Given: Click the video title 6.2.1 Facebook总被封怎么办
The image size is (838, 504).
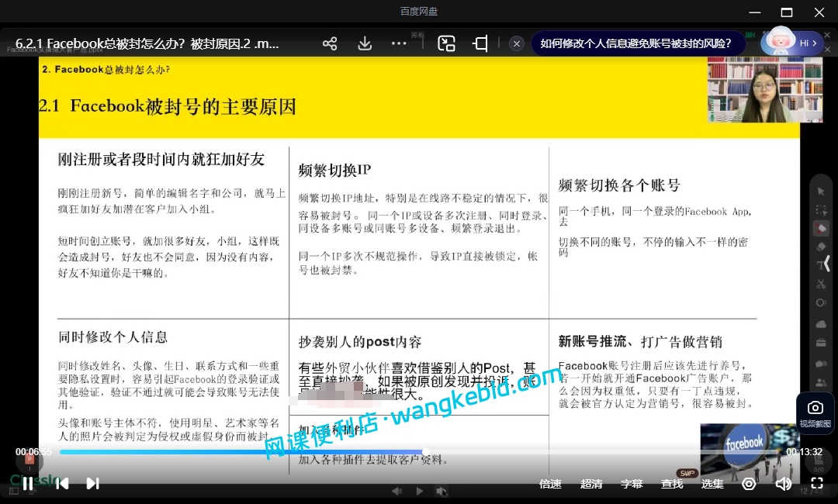Looking at the screenshot, I should (147, 43).
